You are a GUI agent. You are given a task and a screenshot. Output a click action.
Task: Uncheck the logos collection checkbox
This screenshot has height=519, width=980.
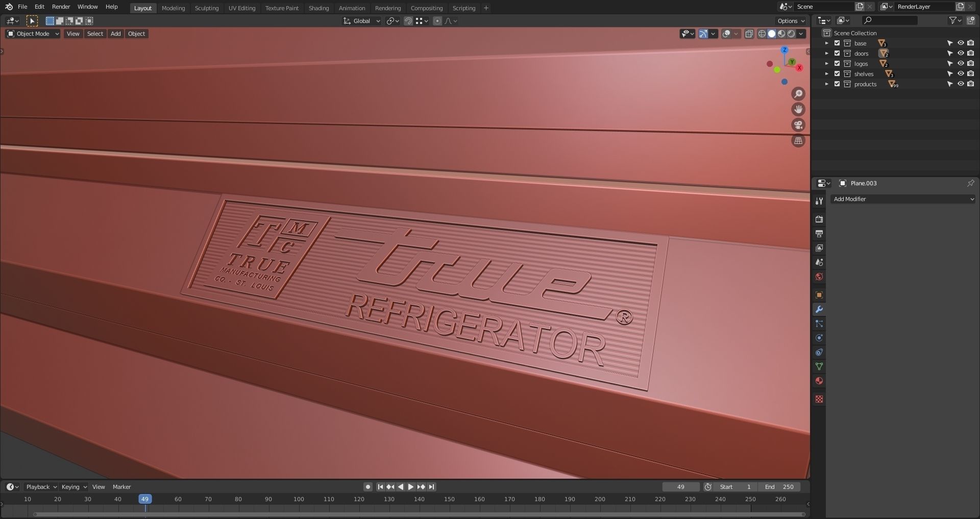pyautogui.click(x=837, y=64)
